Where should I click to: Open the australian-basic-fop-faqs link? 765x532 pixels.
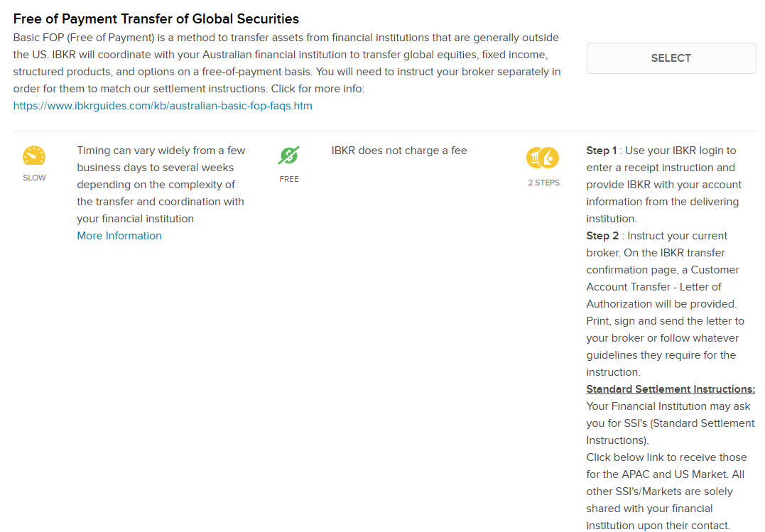coord(162,105)
